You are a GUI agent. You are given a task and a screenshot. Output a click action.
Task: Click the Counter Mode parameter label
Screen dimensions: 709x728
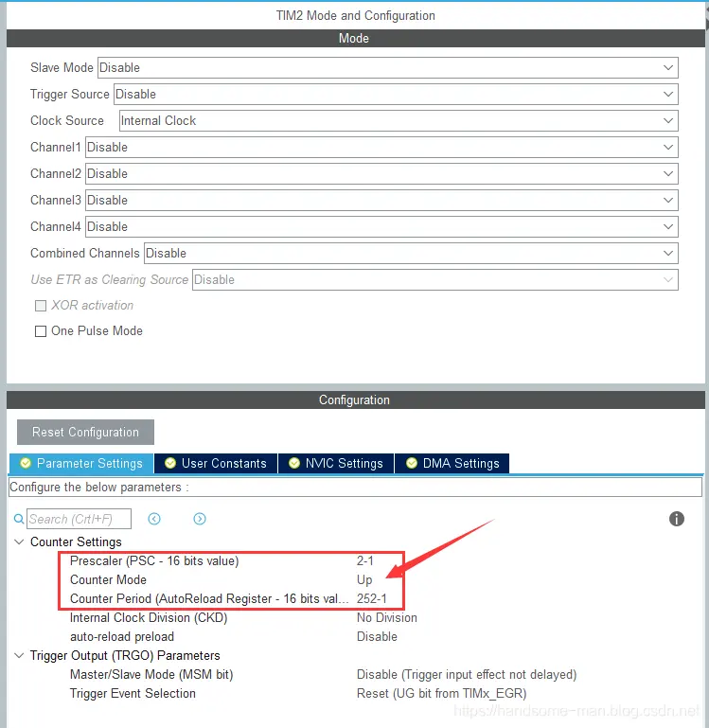(108, 580)
